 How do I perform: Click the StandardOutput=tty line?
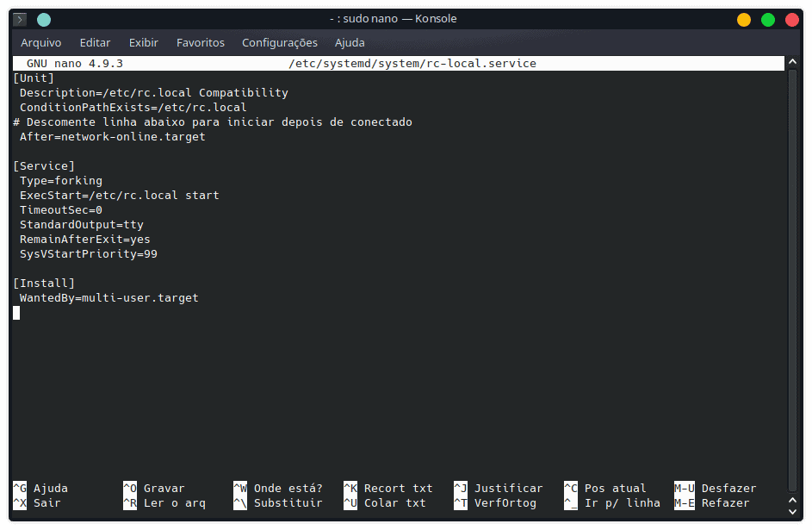click(x=82, y=224)
